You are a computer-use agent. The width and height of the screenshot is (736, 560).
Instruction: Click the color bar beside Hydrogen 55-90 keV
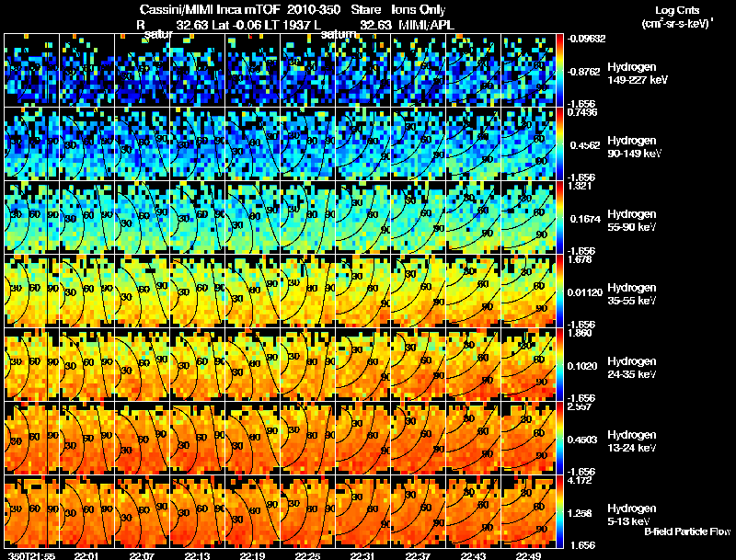coord(559,218)
